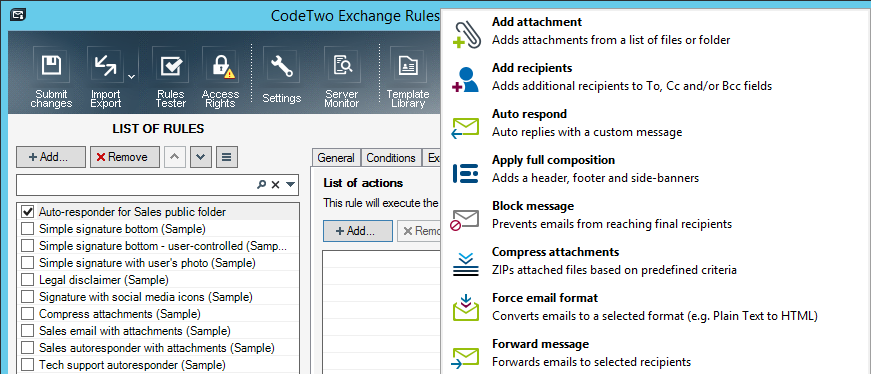The width and height of the screenshot is (871, 374).
Task: Choose Force email format action
Action: [x=655, y=307]
